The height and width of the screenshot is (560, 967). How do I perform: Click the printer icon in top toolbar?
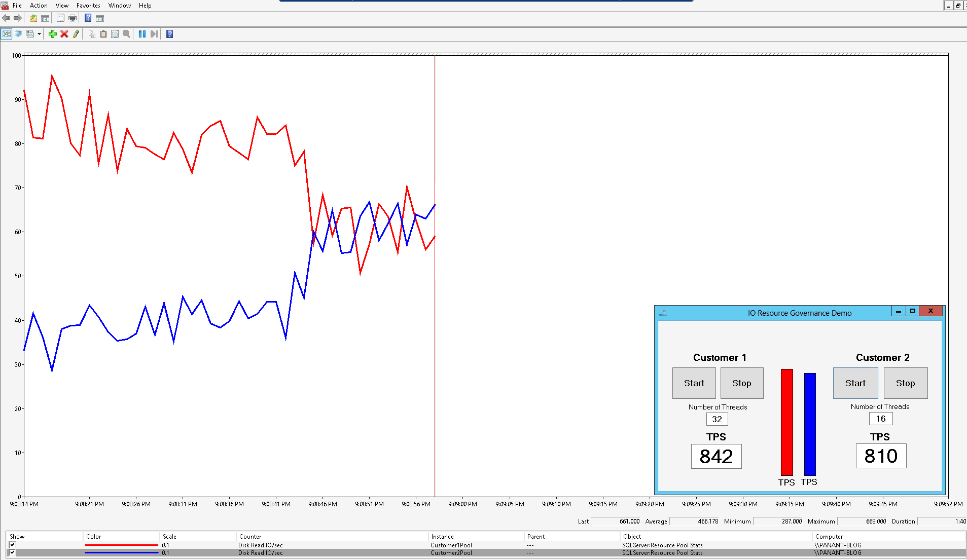[x=73, y=18]
